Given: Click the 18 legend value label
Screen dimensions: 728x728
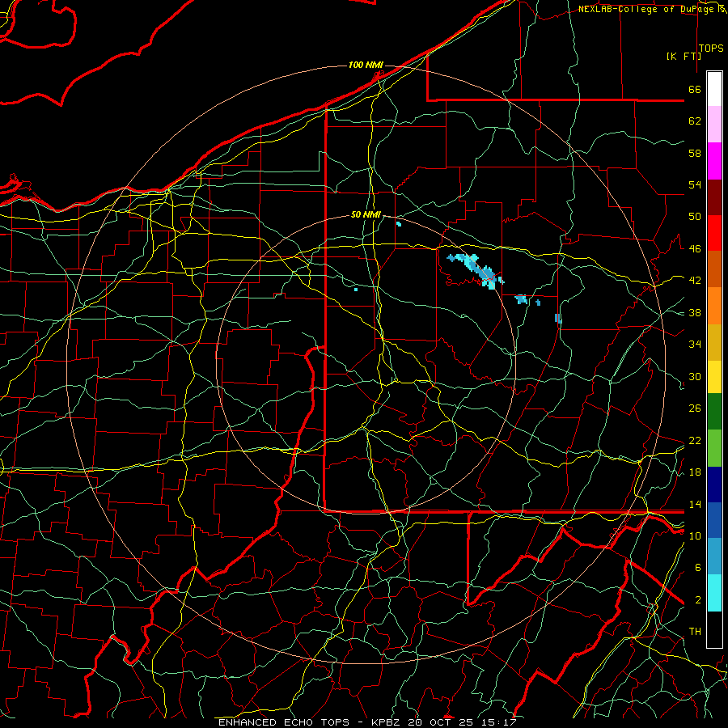Looking at the screenshot, I should tap(695, 472).
